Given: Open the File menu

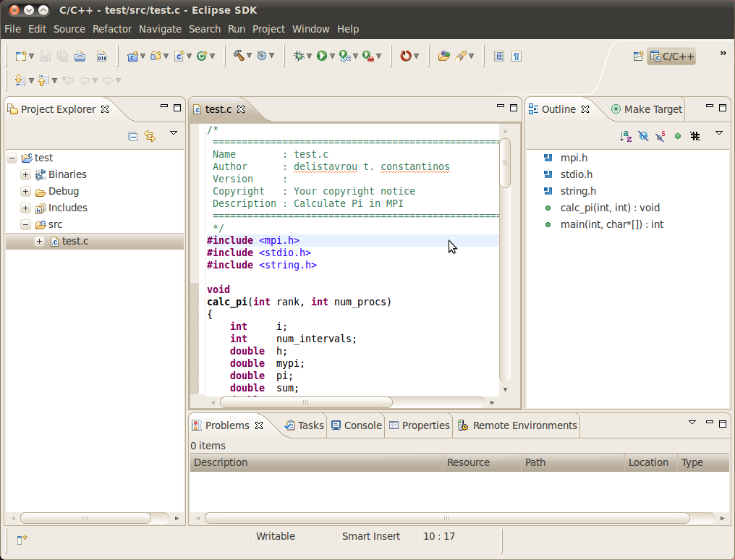Looking at the screenshot, I should 12,29.
